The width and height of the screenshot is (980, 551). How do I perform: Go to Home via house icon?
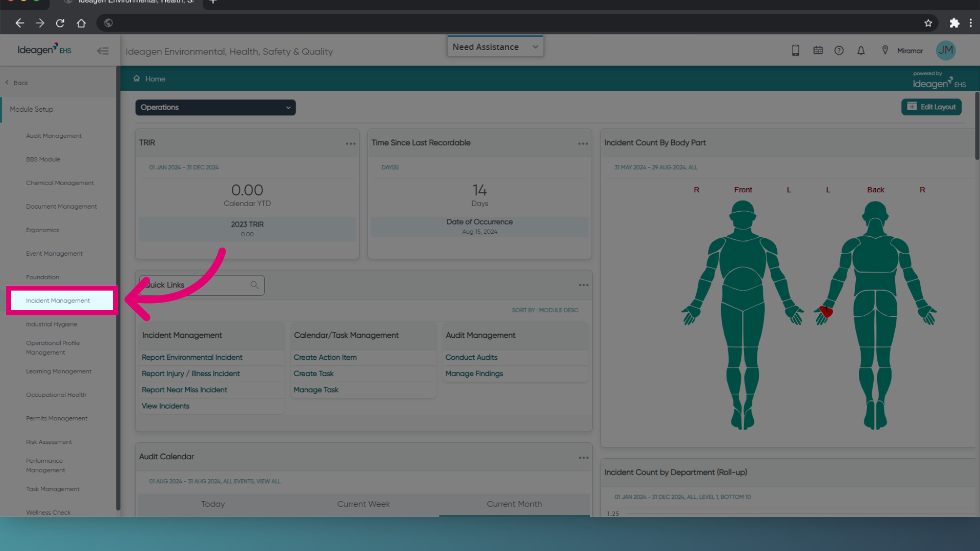point(137,79)
